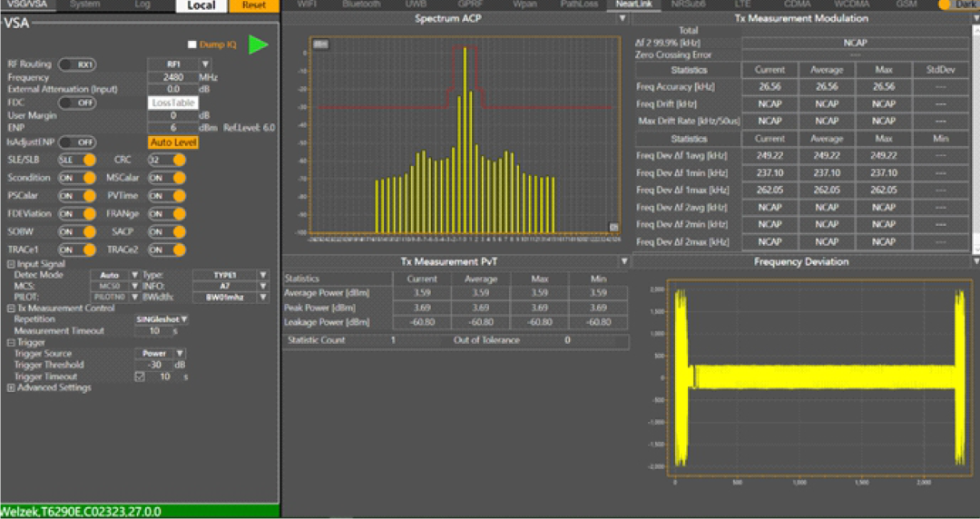The height and width of the screenshot is (519, 980).
Task: Open the Detec Mode Auto dropdown
Action: tap(133, 275)
